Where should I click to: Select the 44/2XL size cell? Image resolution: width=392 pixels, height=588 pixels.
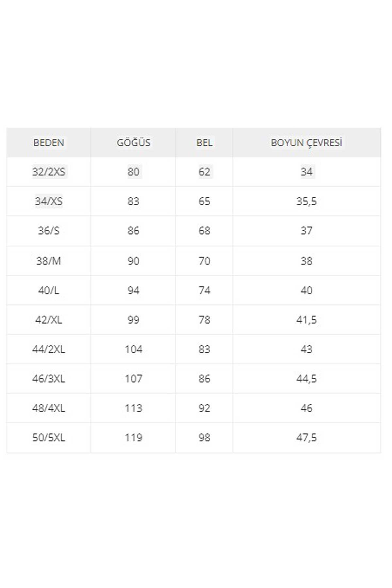(x=49, y=349)
